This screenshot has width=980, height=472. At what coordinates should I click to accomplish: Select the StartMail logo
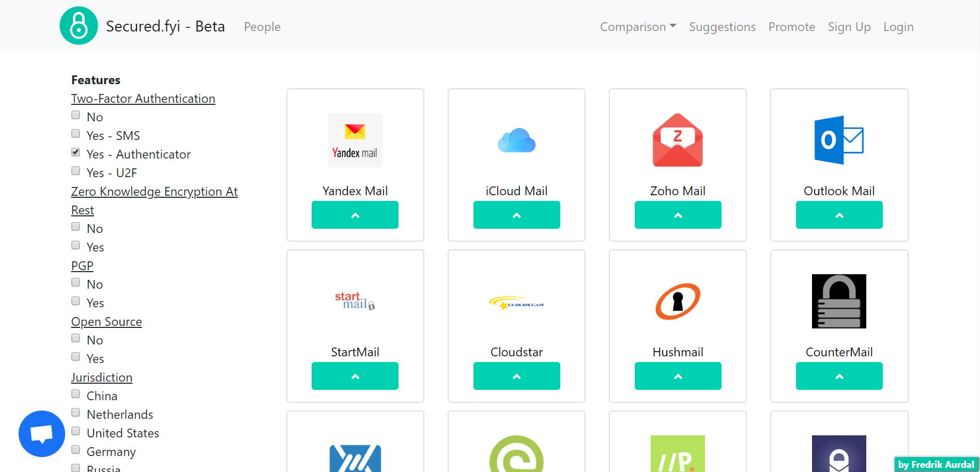(x=355, y=302)
